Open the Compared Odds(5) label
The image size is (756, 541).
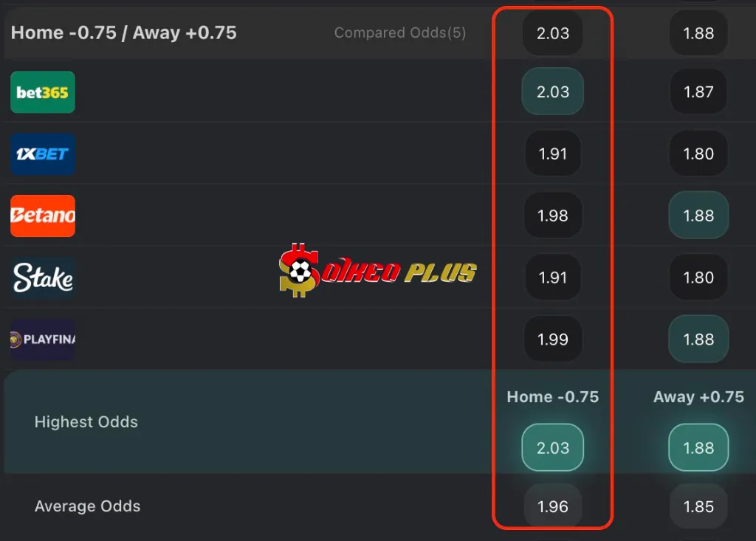[x=400, y=32]
